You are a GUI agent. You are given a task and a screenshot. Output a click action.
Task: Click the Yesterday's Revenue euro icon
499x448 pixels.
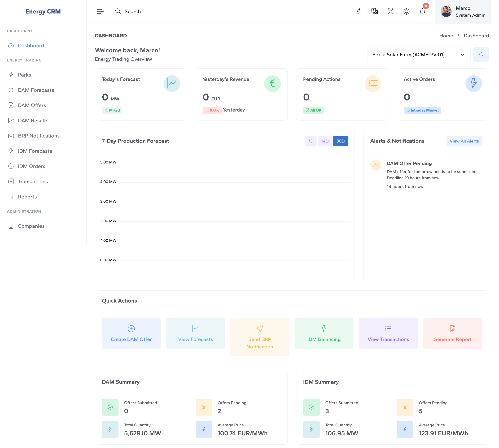pyautogui.click(x=272, y=83)
